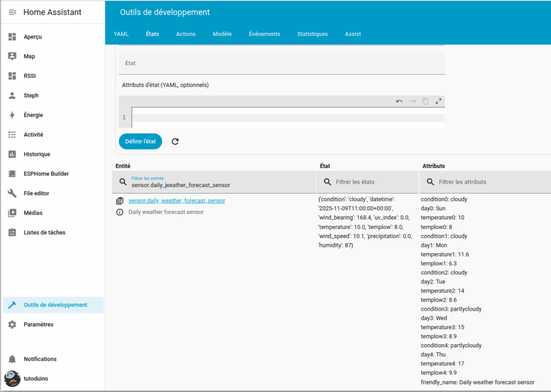551x392 pixels.
Task: Open the entity info icon
Action: [x=119, y=212]
